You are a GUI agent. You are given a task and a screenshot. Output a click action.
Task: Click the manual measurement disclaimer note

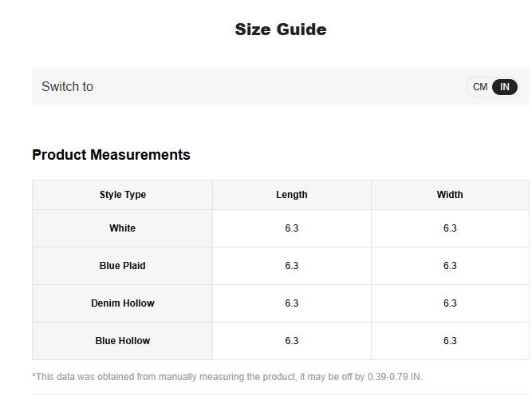coord(227,376)
